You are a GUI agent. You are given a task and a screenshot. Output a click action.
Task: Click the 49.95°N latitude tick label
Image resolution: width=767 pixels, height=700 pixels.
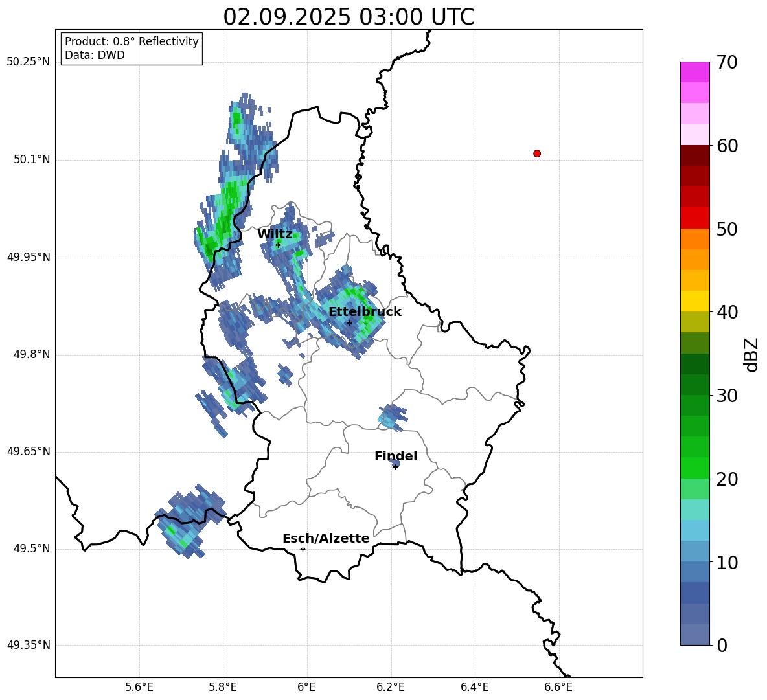click(29, 257)
